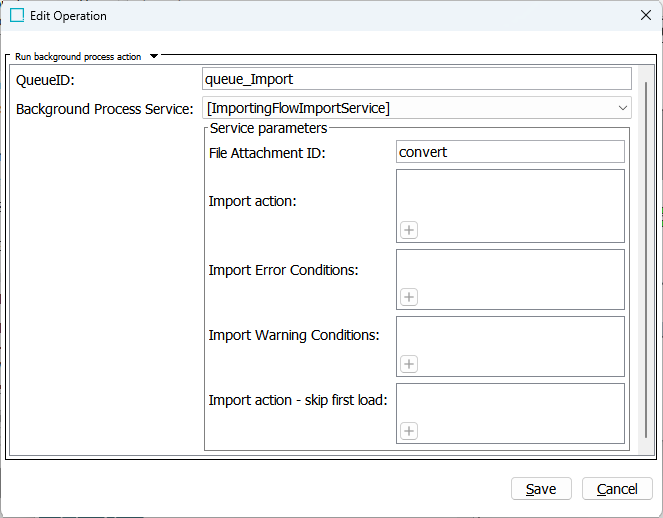663x518 pixels.
Task: Expand the Run background process action dropdown arrow
Action: tap(154, 56)
